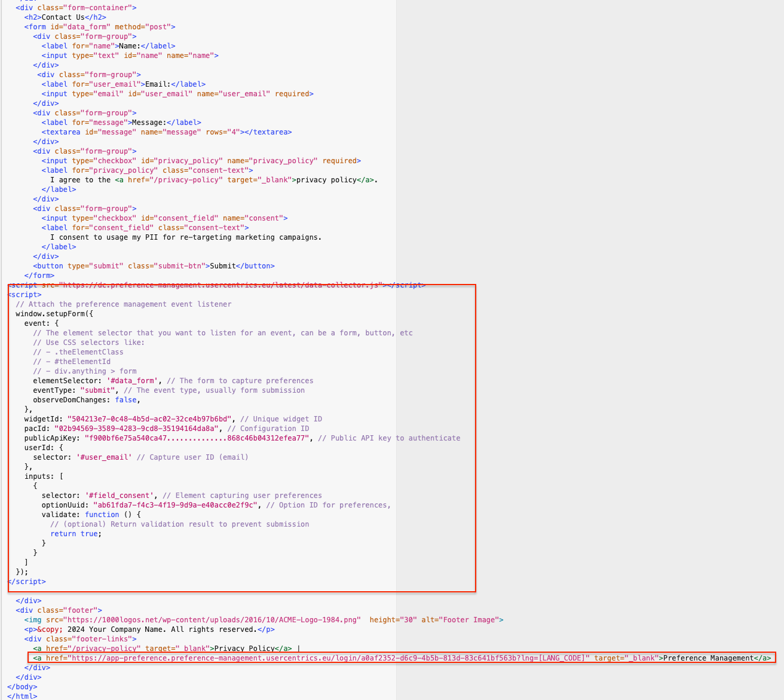The width and height of the screenshot is (784, 700).
Task: Click the checkbox input id="privacy_policy" line
Action: click(x=201, y=161)
